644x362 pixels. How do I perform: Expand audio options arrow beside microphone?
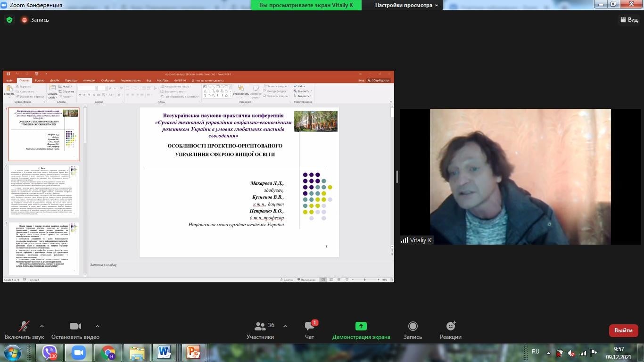42,326
